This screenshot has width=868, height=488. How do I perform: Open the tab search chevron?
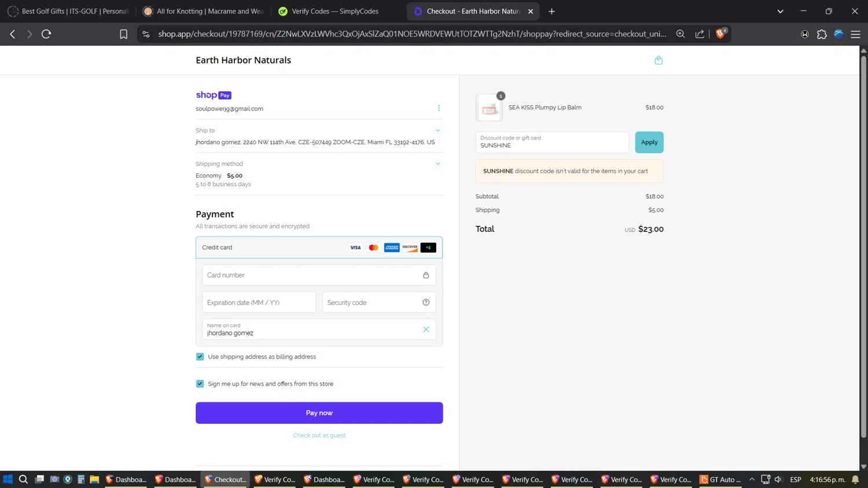(780, 11)
